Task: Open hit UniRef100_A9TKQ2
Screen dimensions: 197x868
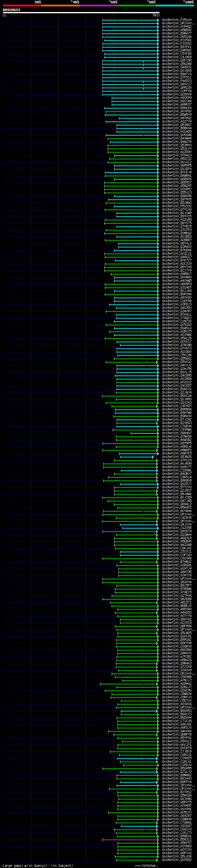Action: click(x=176, y=118)
